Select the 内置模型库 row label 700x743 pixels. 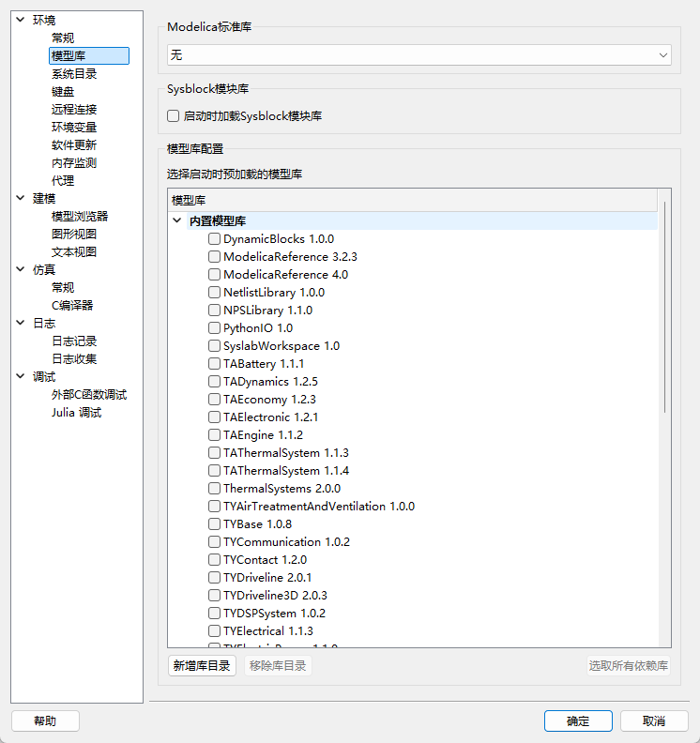click(218, 220)
